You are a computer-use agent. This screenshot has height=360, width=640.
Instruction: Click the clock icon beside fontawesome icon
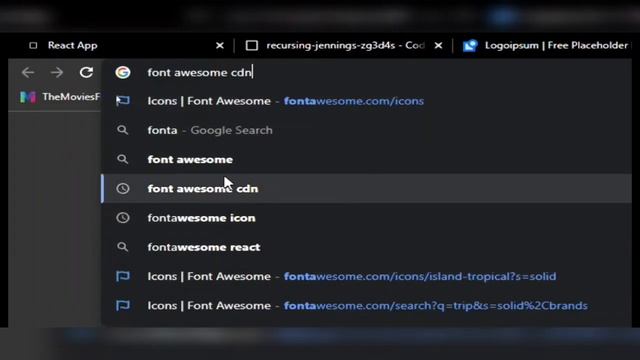(122, 218)
